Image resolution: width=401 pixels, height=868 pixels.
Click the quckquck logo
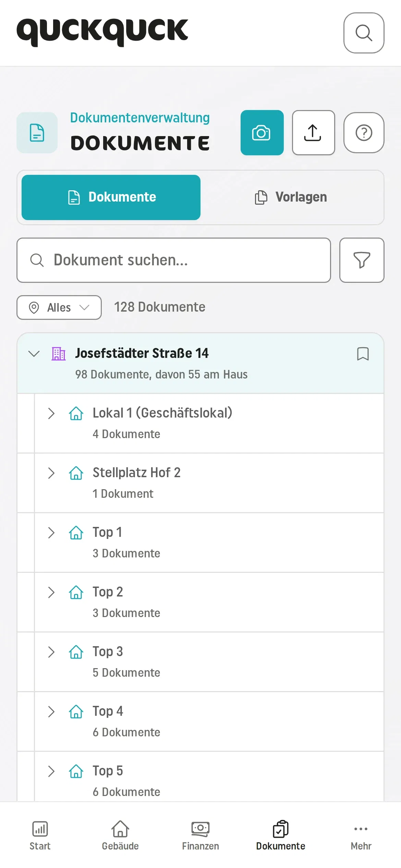(102, 32)
